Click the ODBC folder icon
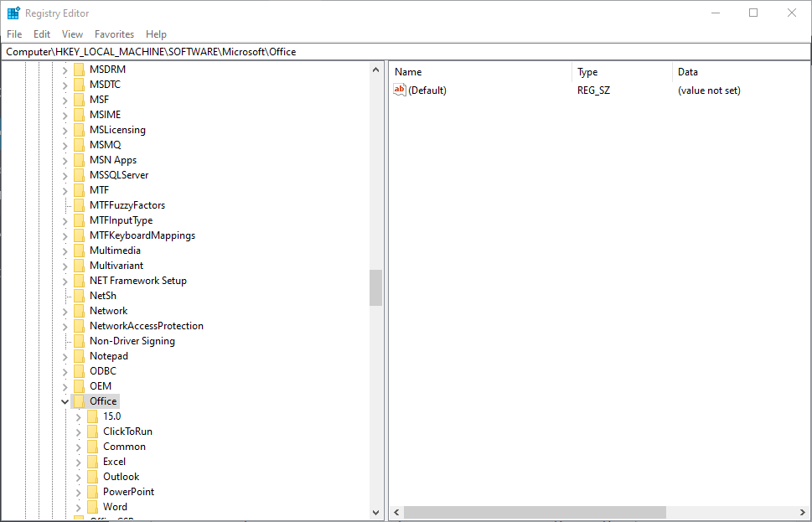The width and height of the screenshot is (812, 522). pyautogui.click(x=79, y=370)
